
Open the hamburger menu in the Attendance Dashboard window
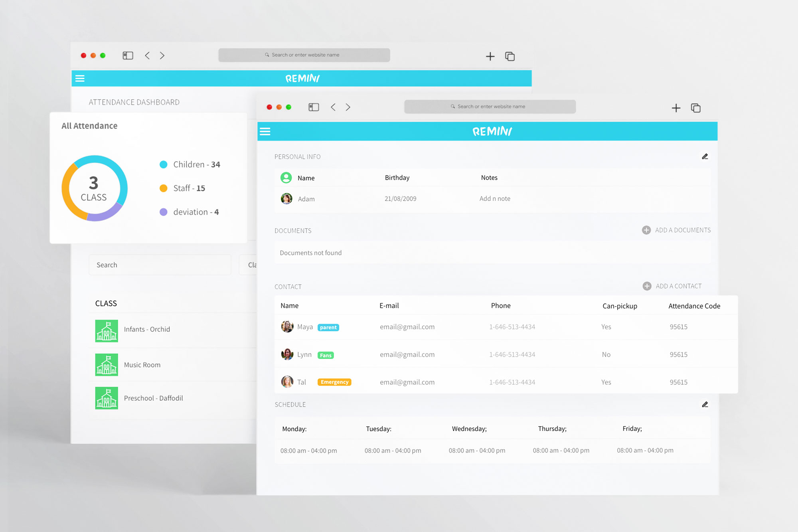(80, 78)
